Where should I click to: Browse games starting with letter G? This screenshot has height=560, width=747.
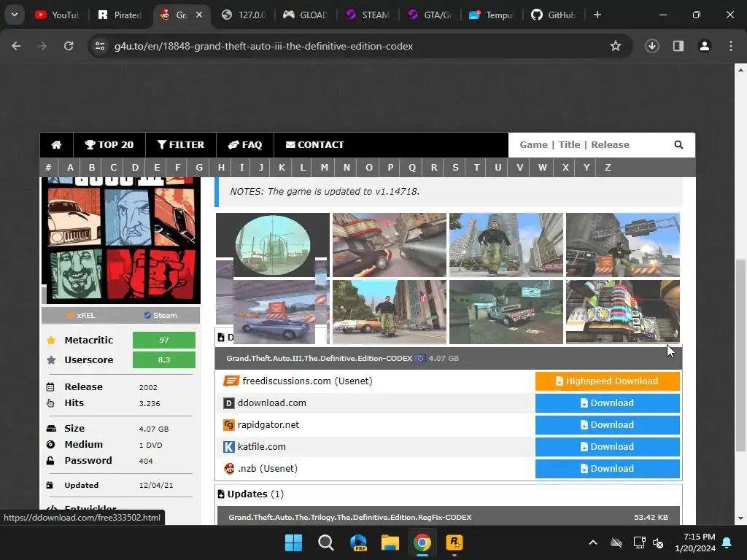pos(199,168)
